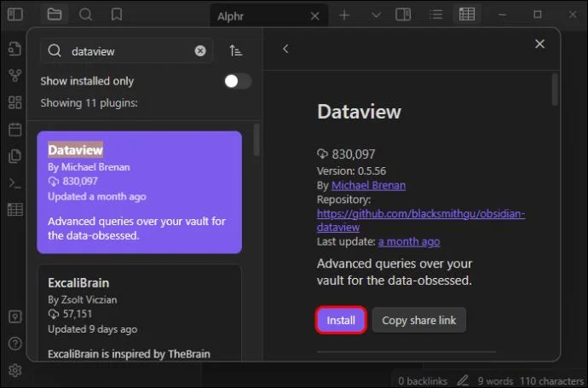Install the Dataview plugin

(x=341, y=320)
